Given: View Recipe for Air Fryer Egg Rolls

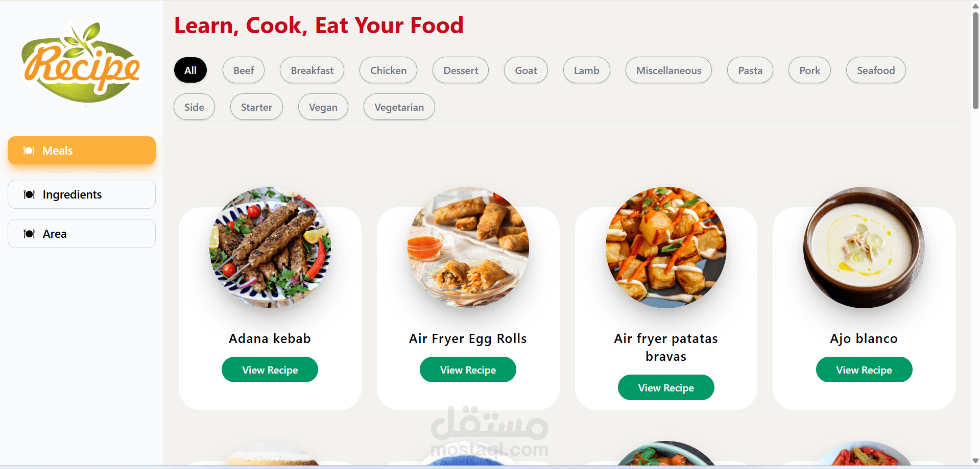Looking at the screenshot, I should pyautogui.click(x=468, y=370).
